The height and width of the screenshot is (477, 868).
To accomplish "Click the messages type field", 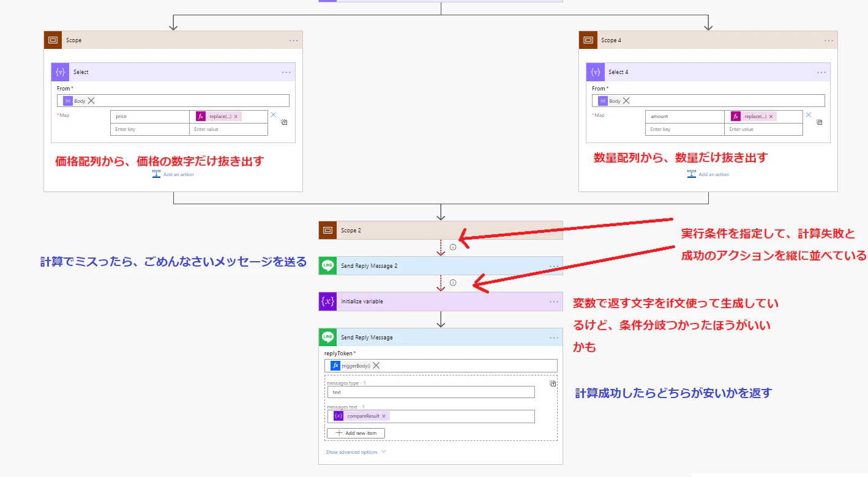I will tap(431, 392).
